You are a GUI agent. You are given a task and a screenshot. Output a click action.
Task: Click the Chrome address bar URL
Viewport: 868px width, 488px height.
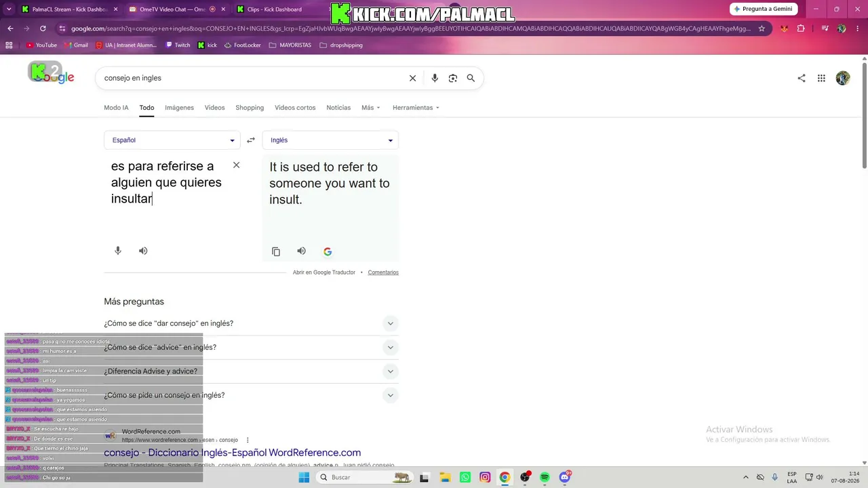coord(410,28)
